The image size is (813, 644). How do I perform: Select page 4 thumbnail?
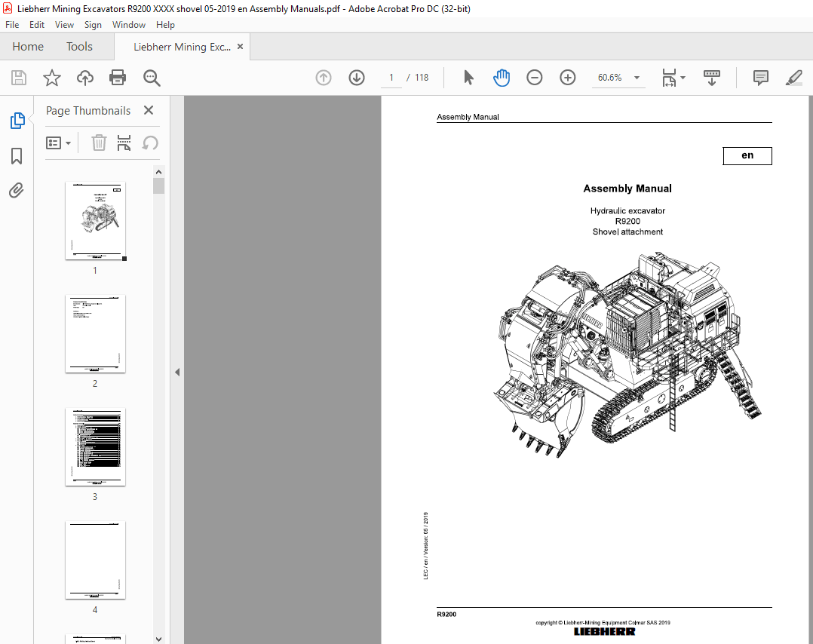coord(95,560)
